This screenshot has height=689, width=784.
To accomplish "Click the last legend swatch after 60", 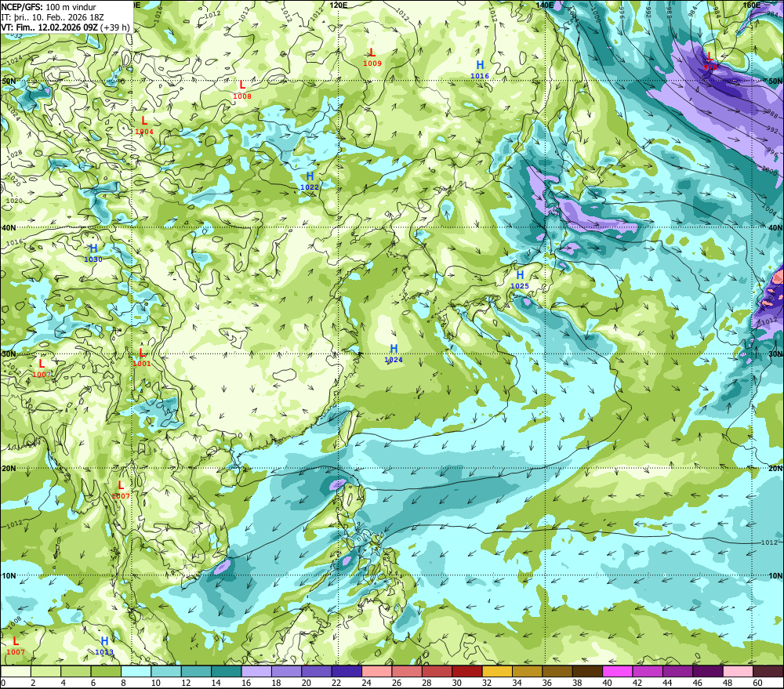I will point(768,672).
